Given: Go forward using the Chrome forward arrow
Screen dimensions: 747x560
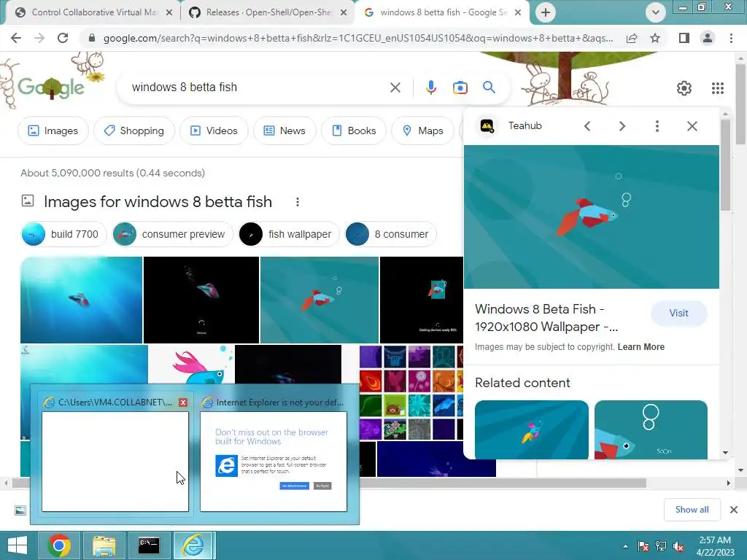Looking at the screenshot, I should pos(39,38).
